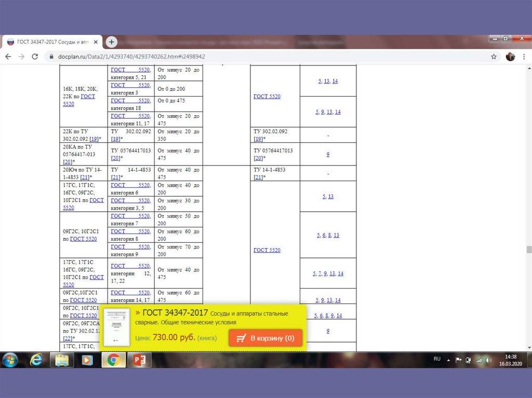
Task: Open the ГОСТ 34347-2017 link in the yellow banner
Action: [x=175, y=312]
